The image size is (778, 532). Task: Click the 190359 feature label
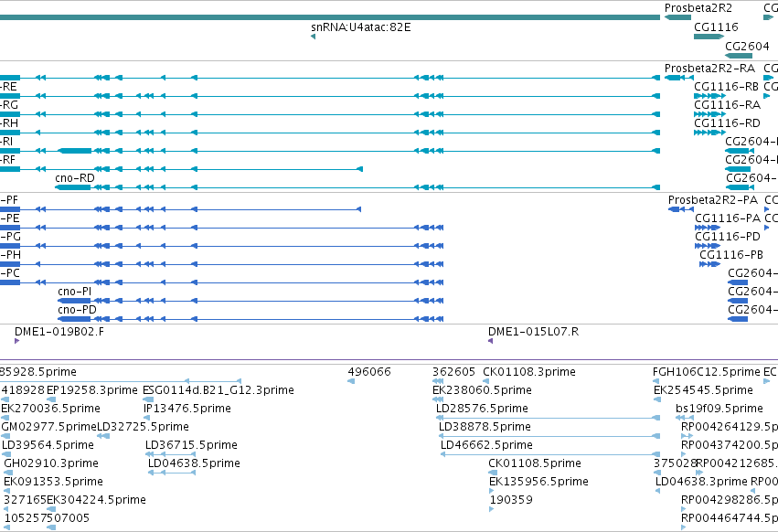point(511,500)
